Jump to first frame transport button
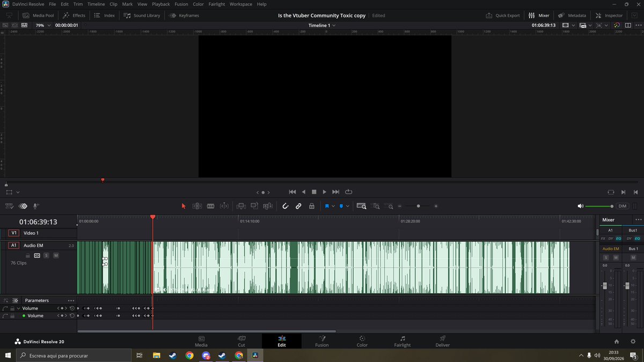The height and width of the screenshot is (362, 644). 292,192
